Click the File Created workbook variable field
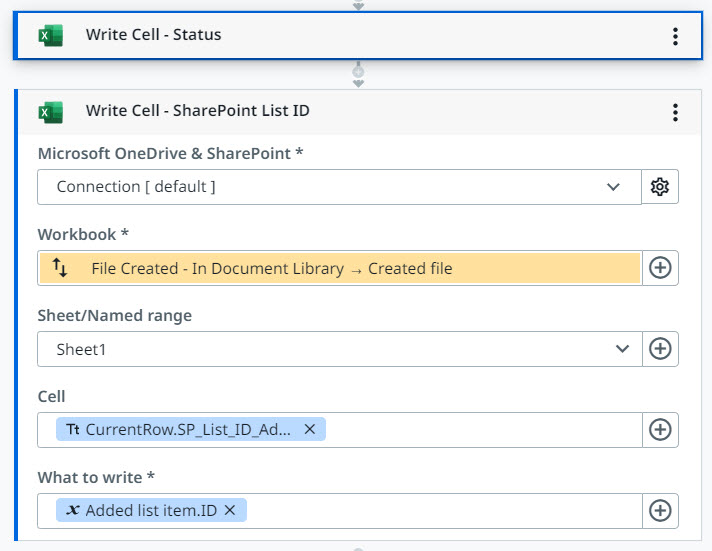Screen dimensions: 712x551 click(340, 268)
